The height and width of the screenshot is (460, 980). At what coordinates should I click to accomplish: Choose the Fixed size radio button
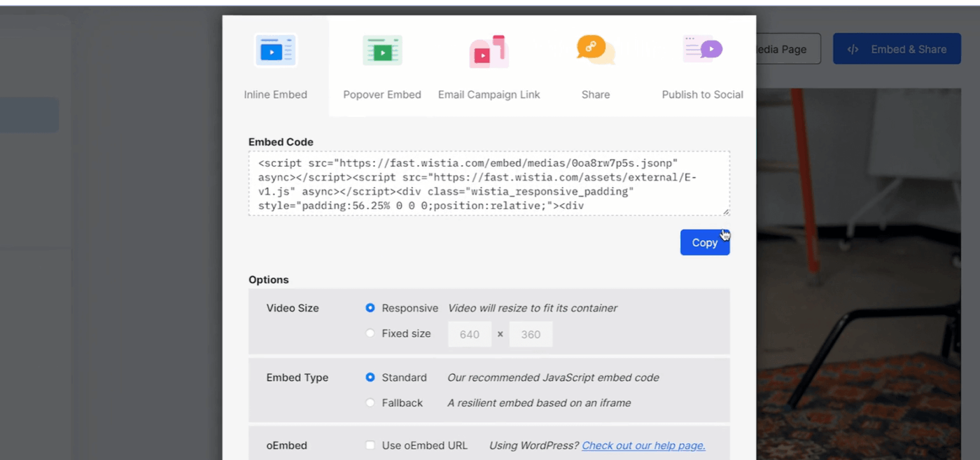370,333
